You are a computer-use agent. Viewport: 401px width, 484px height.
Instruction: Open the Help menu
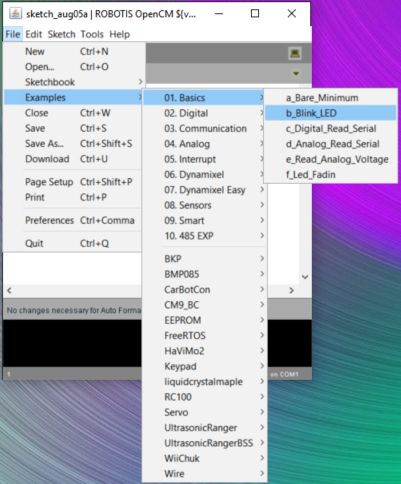tap(119, 34)
